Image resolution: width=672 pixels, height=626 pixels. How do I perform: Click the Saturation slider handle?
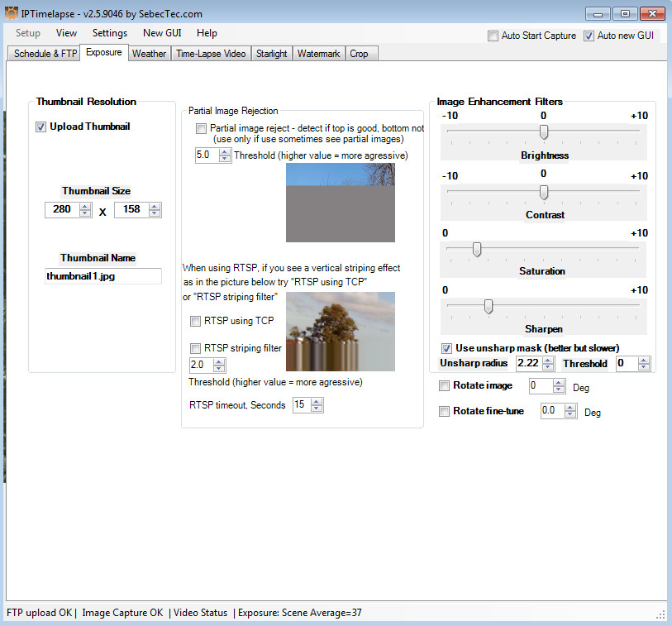(477, 250)
